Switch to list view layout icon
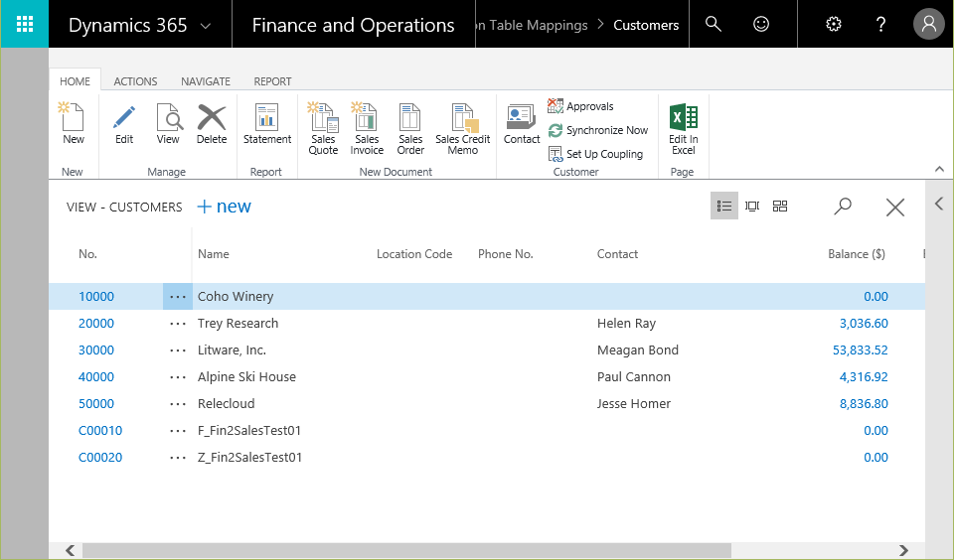Screen dimensions: 954x560 point(724,207)
